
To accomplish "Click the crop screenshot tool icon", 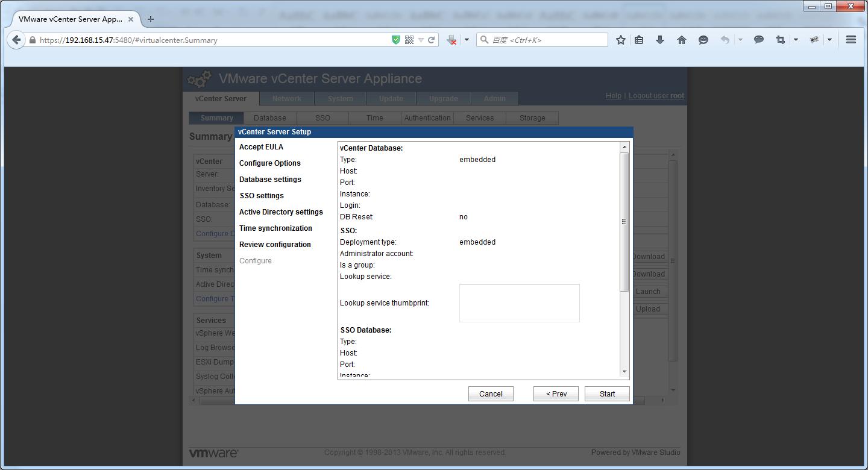I will pyautogui.click(x=781, y=40).
